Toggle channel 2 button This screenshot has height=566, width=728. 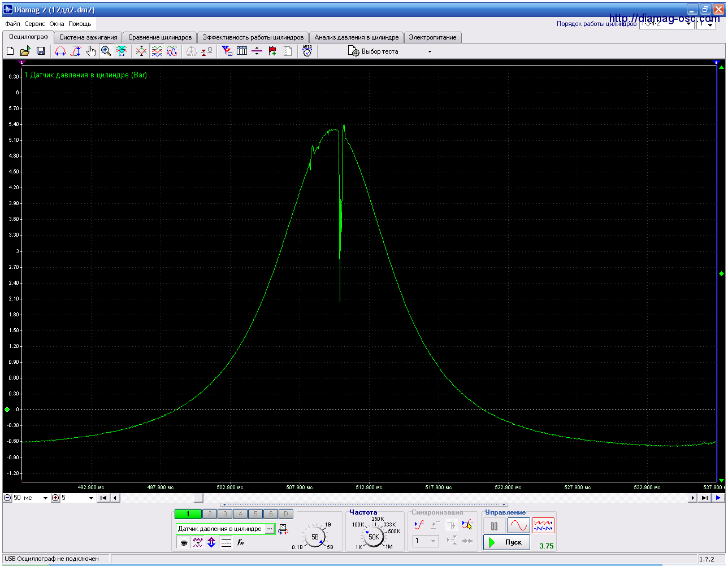(210, 514)
